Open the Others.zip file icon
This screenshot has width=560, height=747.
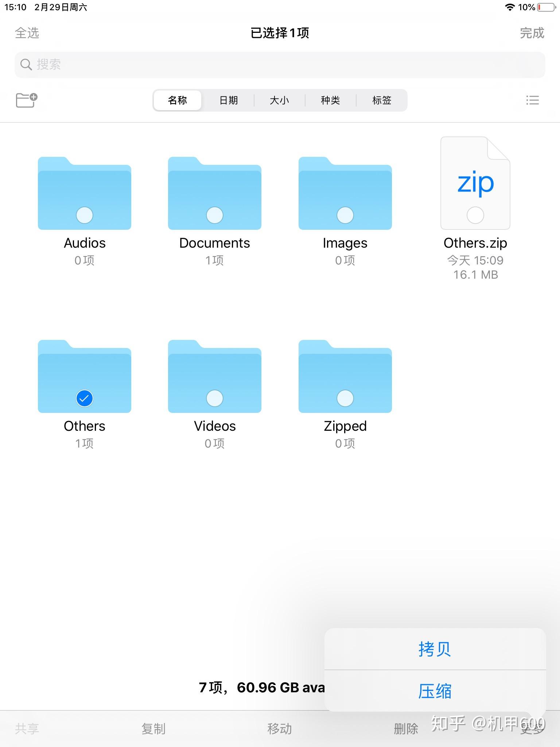tap(475, 183)
